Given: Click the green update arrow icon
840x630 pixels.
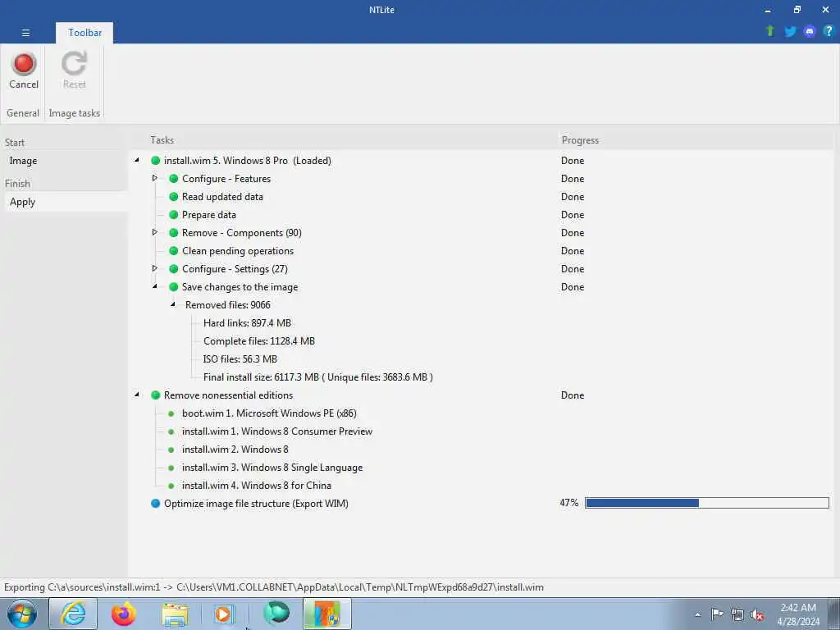Looking at the screenshot, I should tap(769, 31).
